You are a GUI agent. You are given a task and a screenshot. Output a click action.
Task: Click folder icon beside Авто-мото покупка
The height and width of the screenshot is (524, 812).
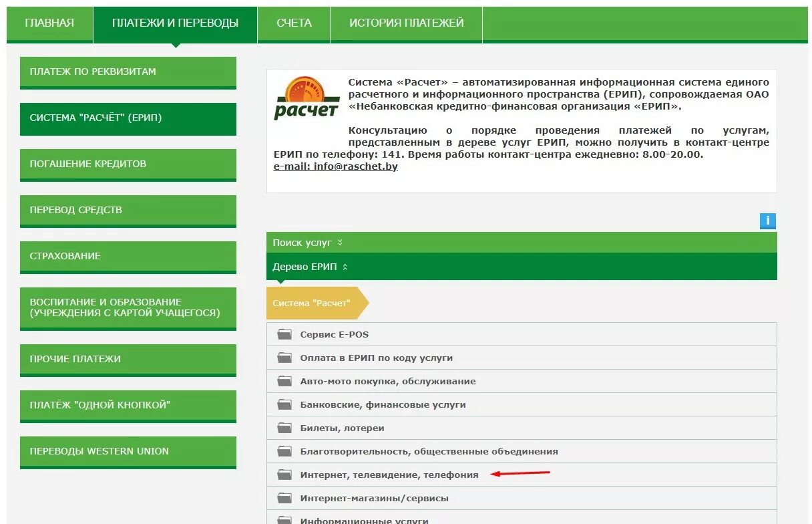285,381
